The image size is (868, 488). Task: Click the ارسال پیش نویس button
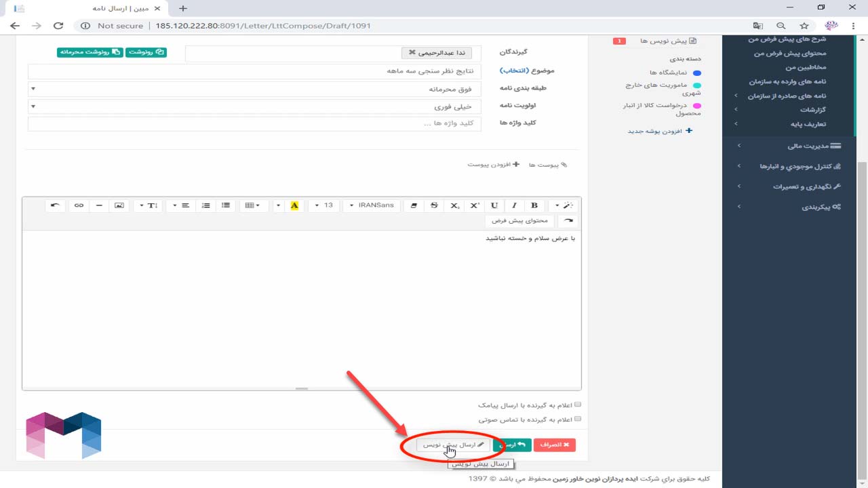[x=454, y=445]
